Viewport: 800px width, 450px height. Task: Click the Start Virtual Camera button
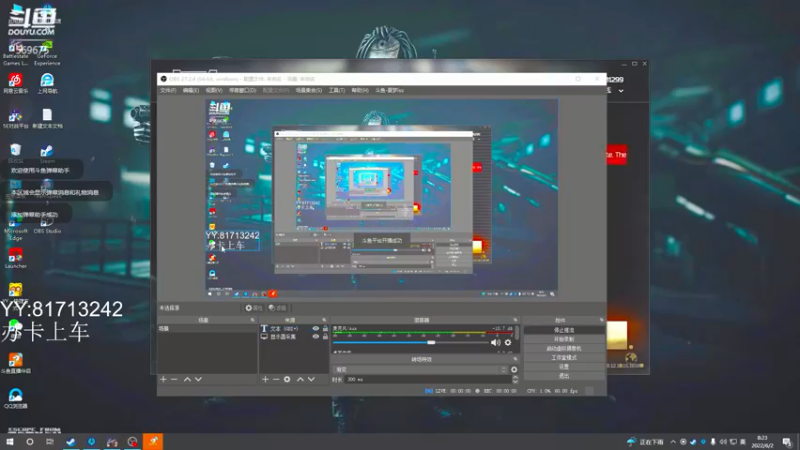click(x=564, y=348)
